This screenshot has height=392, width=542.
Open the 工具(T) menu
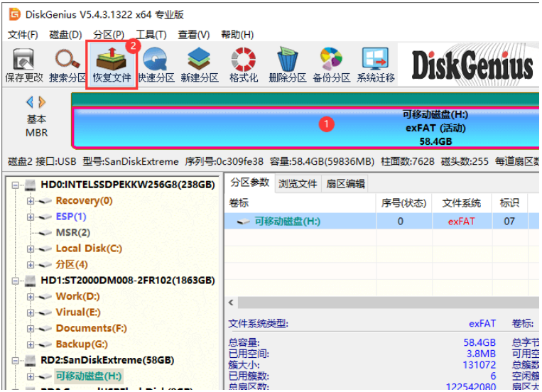151,35
